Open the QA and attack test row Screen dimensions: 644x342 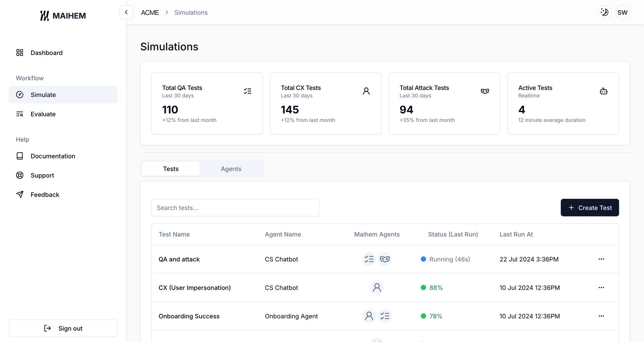[x=385, y=259]
